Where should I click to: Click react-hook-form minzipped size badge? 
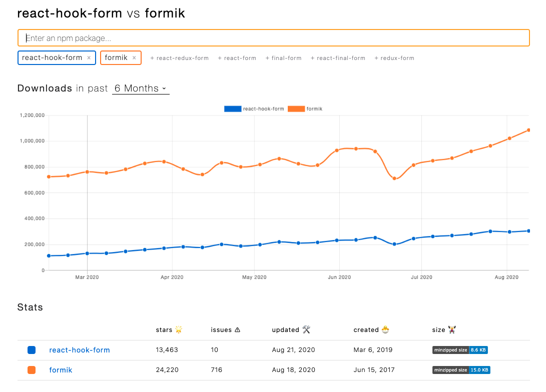coord(460,350)
